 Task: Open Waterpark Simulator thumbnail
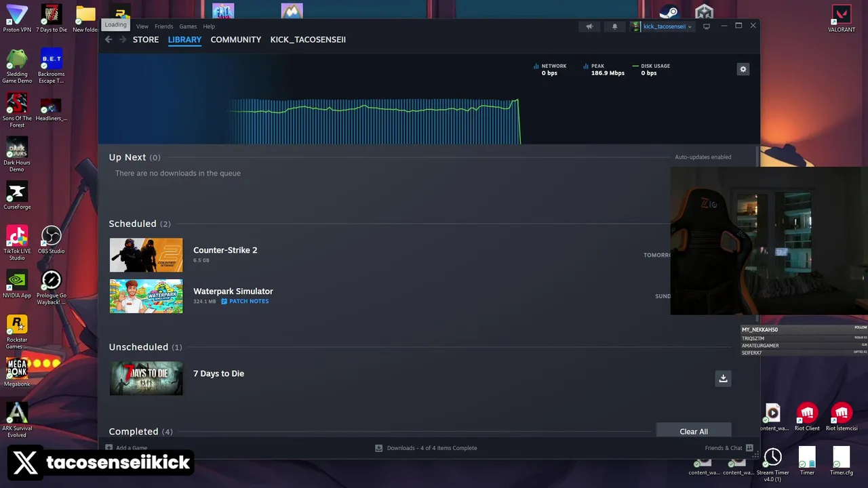(x=146, y=296)
